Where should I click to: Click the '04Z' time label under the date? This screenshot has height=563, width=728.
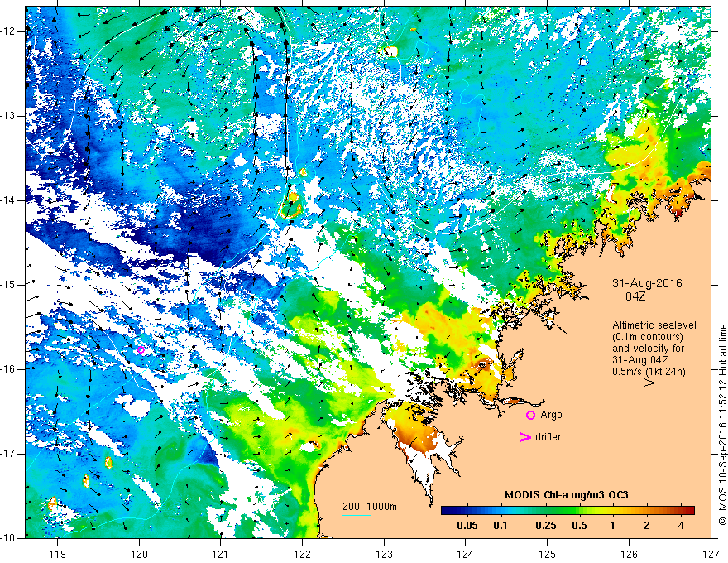coord(635,296)
